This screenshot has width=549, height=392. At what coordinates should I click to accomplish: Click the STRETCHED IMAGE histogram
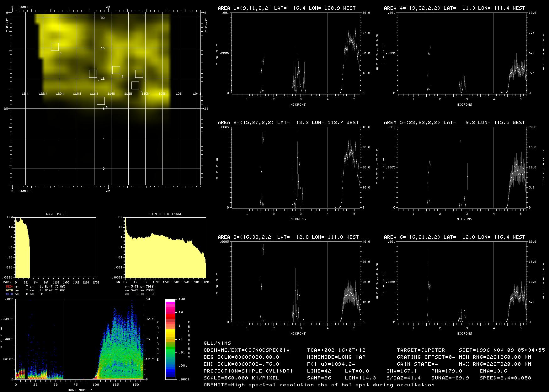tap(165, 247)
